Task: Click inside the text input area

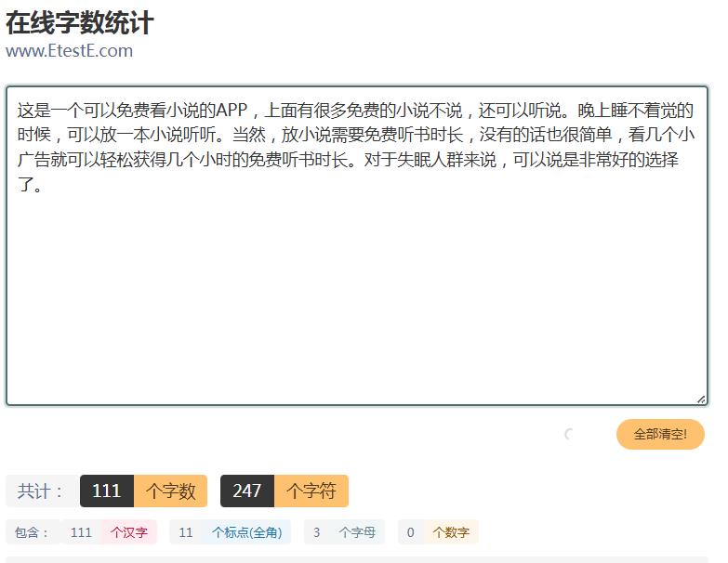Action: tap(357, 246)
